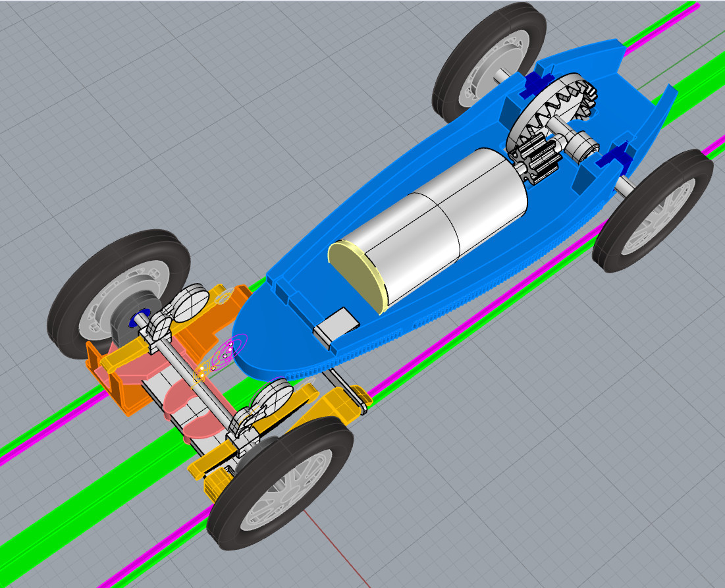The width and height of the screenshot is (725, 588).
Task: Pick the rear wheel nearest the top edge
Action: coord(489,61)
